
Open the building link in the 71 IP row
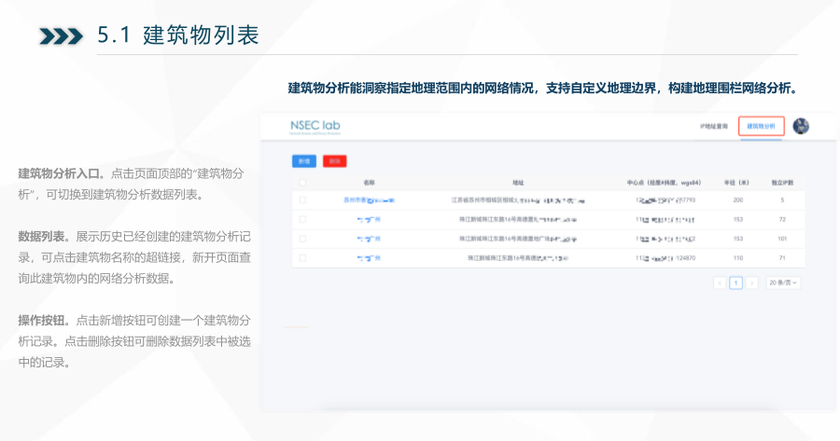pos(369,258)
